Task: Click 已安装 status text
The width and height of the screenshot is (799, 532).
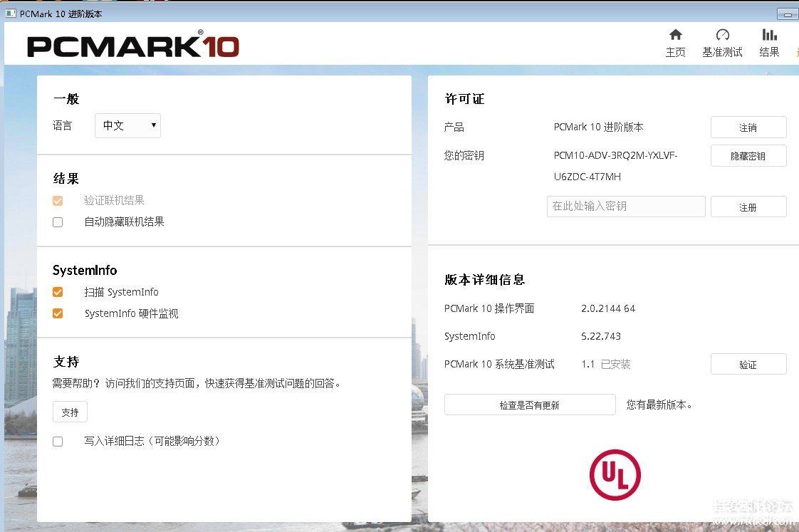Action: 615,365
